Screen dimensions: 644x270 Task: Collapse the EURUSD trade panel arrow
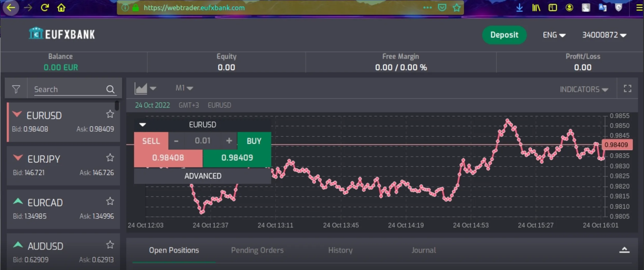coord(143,124)
